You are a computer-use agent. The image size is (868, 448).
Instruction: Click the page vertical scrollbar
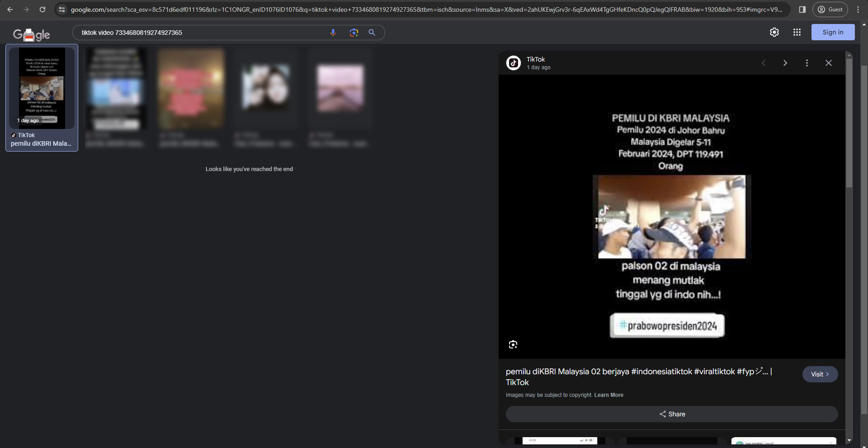(x=864, y=240)
